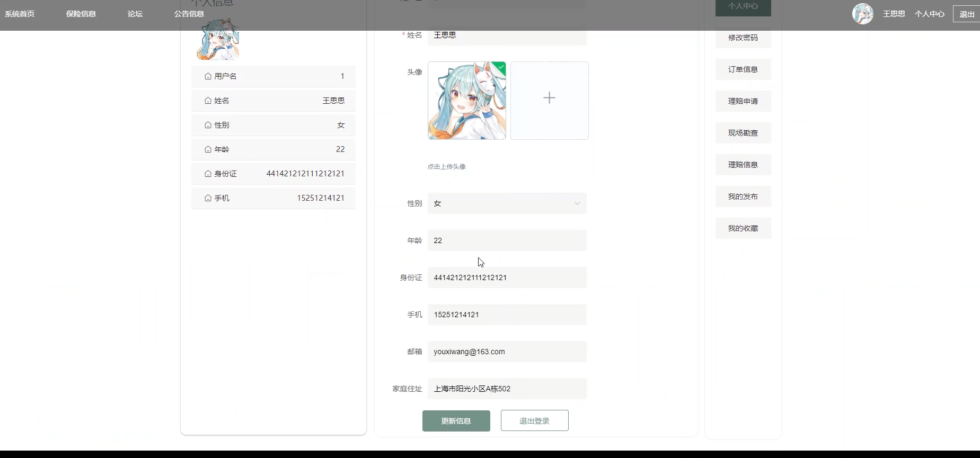The width and height of the screenshot is (980, 458).
Task: Click the user avatar in top navigation
Action: point(862,14)
